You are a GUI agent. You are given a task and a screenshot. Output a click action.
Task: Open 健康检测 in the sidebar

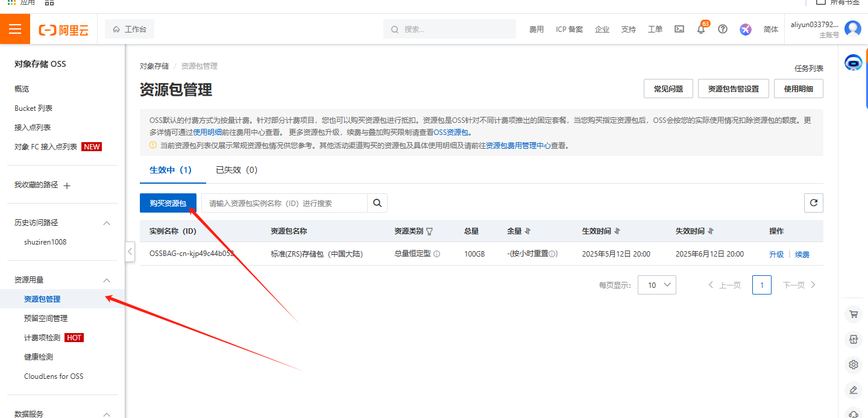[x=39, y=357]
